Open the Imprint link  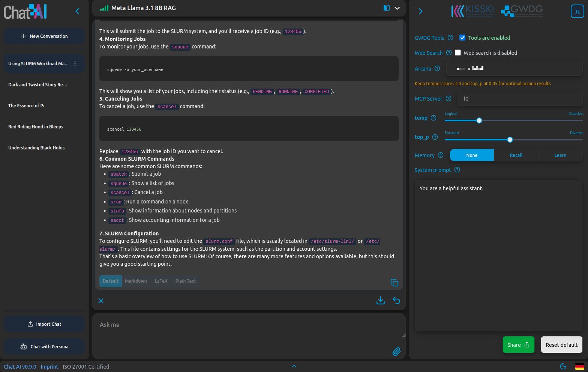click(49, 367)
